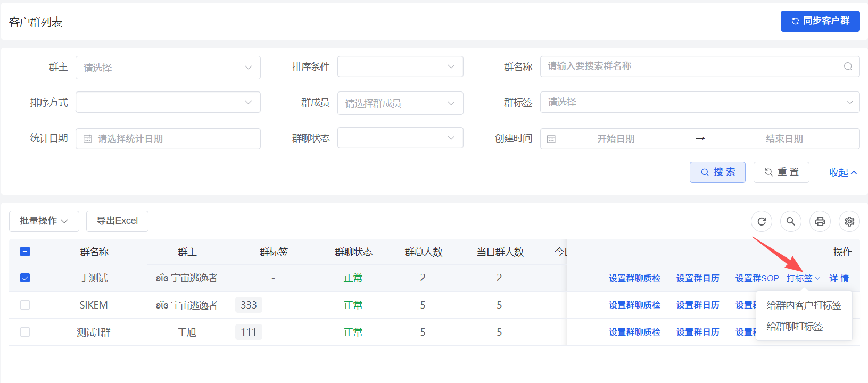Click the table search magnifier icon
This screenshot has height=383, width=868.
coord(791,221)
